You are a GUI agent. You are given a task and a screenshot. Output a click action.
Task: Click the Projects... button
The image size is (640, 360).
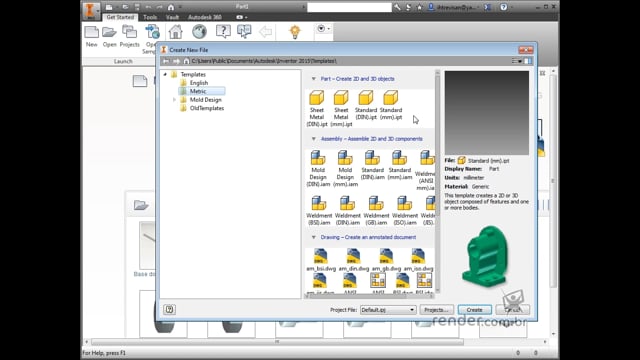click(436, 310)
